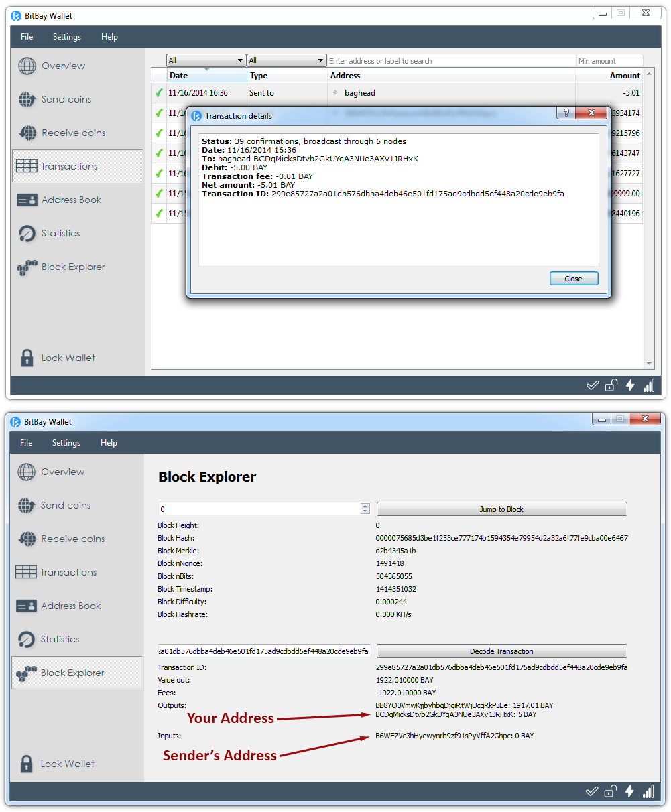Click the Block Timestamp value 1414351032

[x=396, y=589]
